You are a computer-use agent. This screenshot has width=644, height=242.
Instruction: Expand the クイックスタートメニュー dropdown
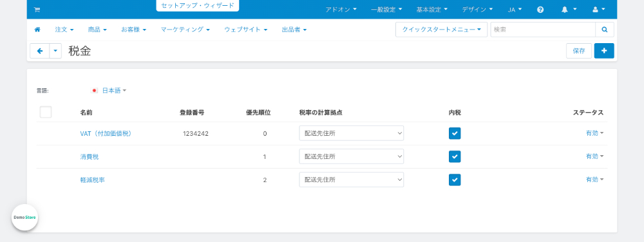click(442, 30)
